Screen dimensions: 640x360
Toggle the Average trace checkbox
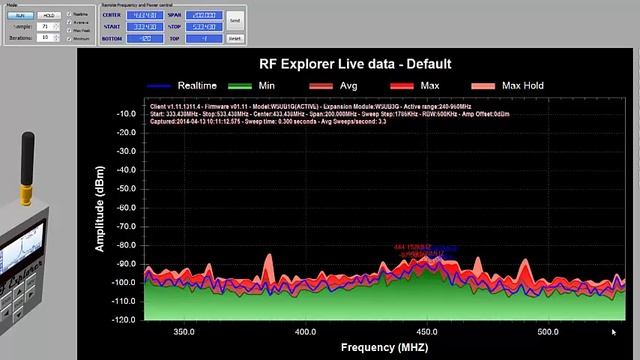69,22
